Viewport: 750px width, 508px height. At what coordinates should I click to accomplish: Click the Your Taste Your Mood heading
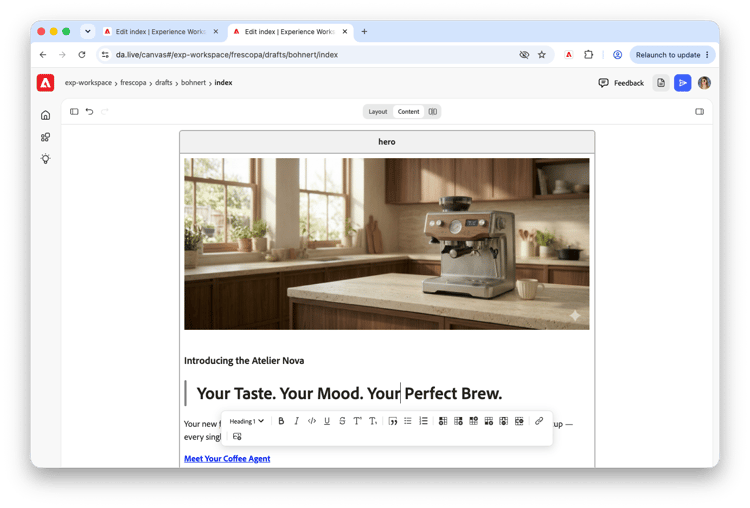[350, 393]
